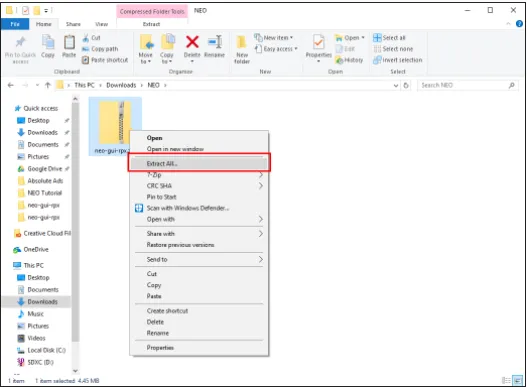Click the Copy icon in Clipboard group
Screen dimensions: 527x387
pyautogui.click(x=48, y=42)
